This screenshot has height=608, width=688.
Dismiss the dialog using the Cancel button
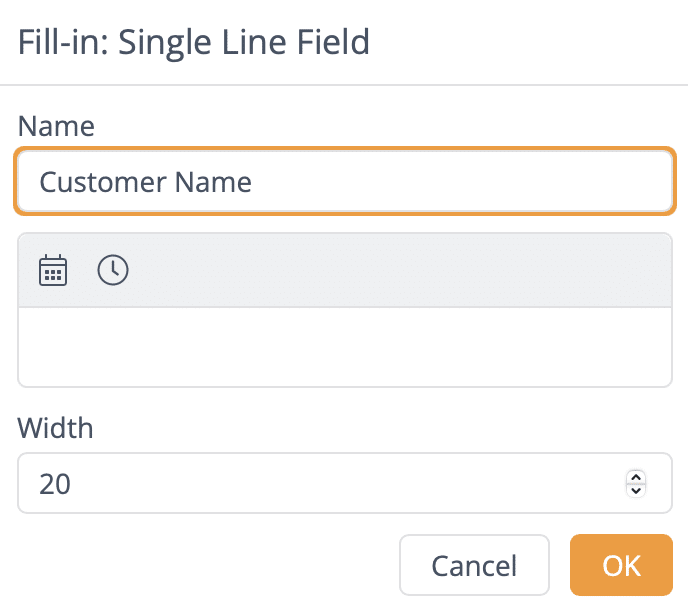point(474,565)
